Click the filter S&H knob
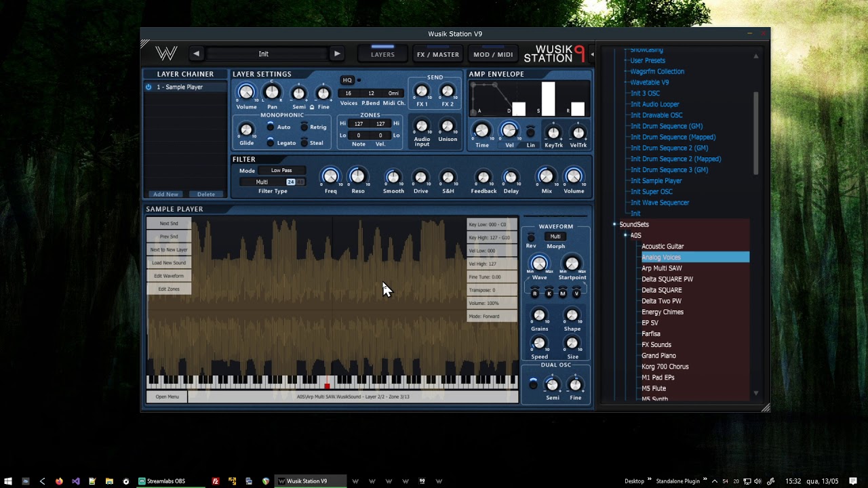This screenshot has height=488, width=868. [x=448, y=178]
